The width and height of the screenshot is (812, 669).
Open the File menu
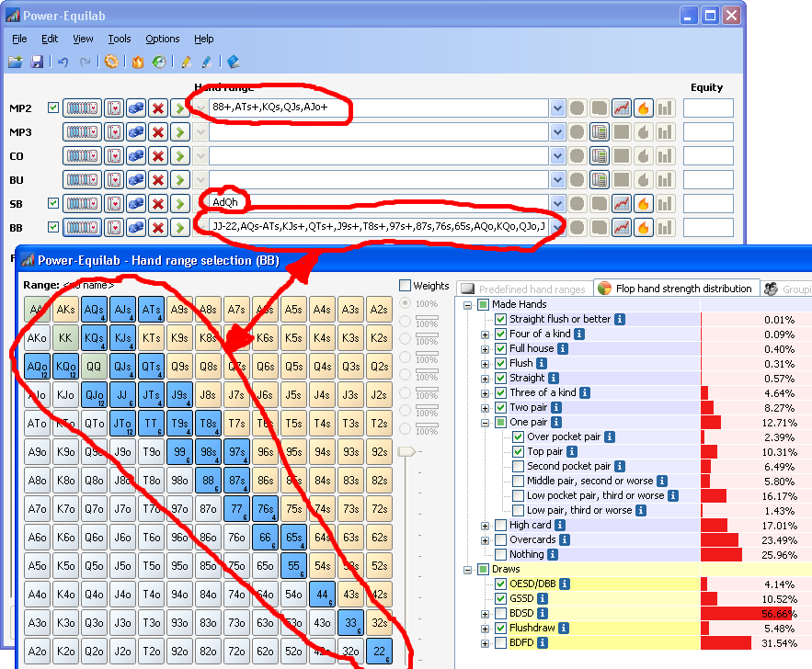[x=19, y=39]
